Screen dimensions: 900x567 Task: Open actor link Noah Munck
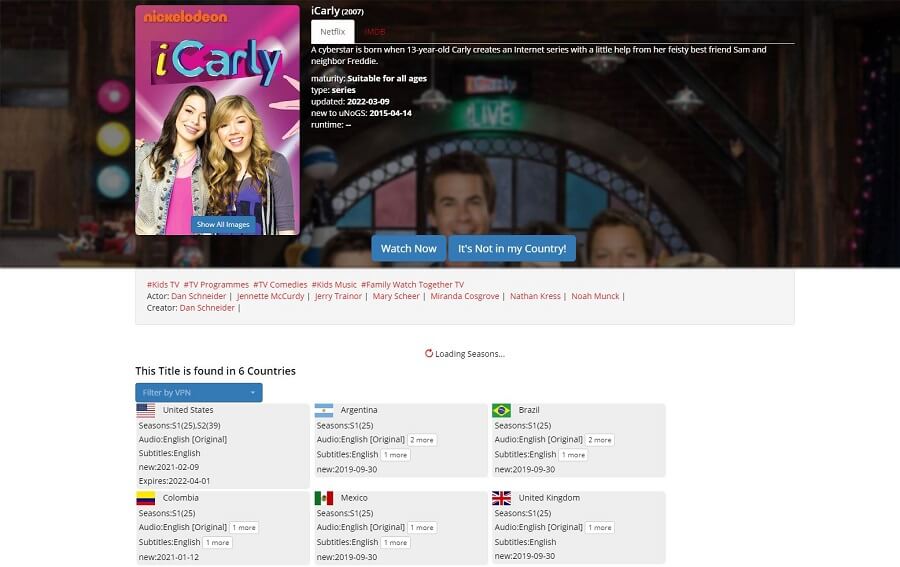(x=595, y=296)
